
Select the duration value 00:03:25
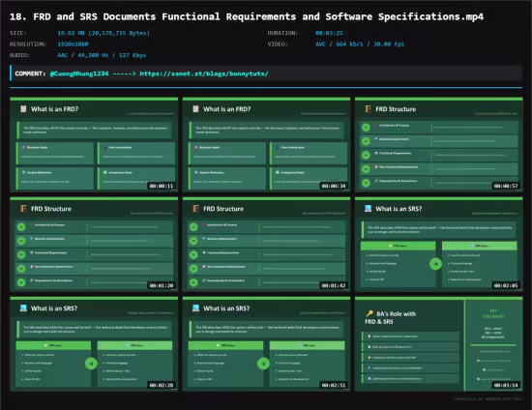(x=329, y=33)
